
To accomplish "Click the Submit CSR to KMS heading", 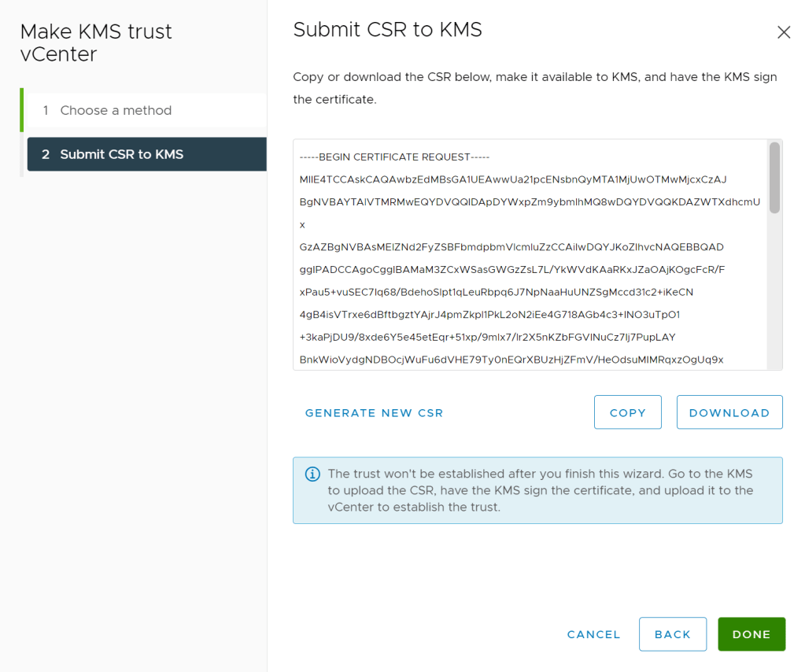I will point(387,30).
